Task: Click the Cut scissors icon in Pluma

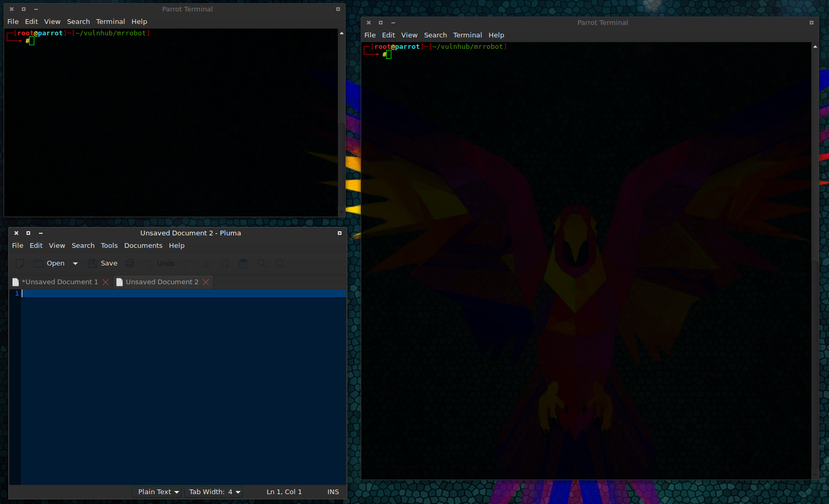Action: [206, 263]
